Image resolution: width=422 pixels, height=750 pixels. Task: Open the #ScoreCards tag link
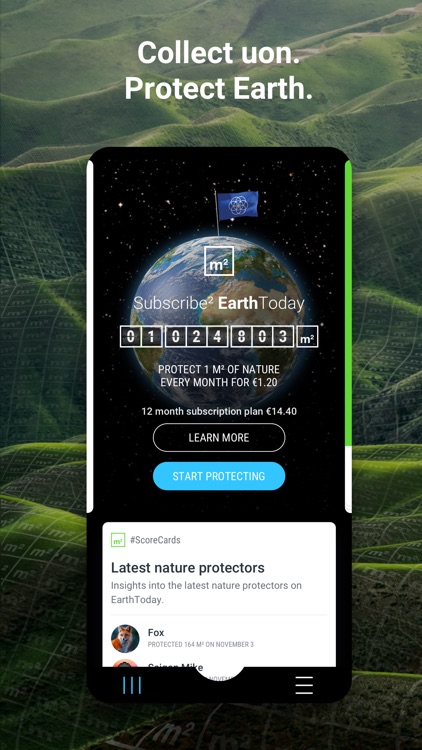155,540
